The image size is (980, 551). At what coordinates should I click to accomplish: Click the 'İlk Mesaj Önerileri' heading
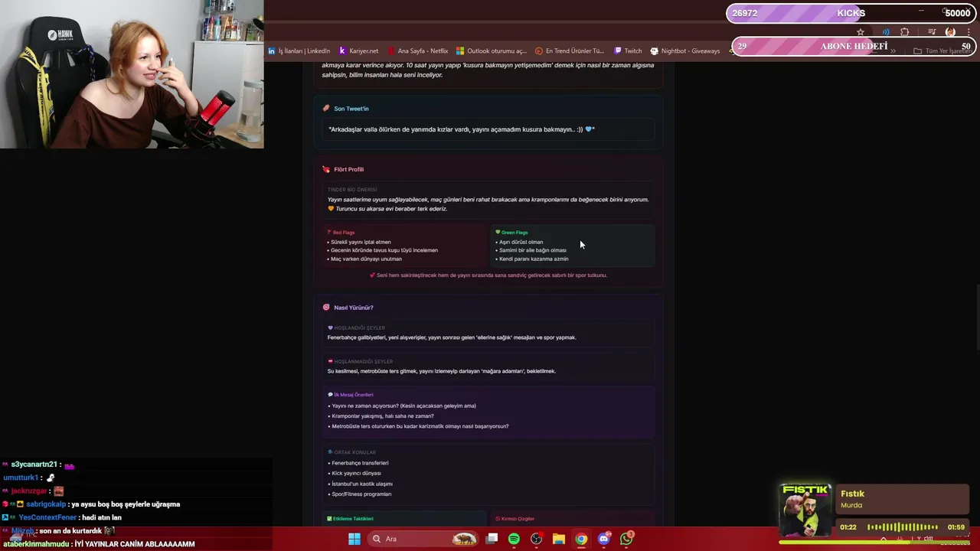tap(353, 395)
